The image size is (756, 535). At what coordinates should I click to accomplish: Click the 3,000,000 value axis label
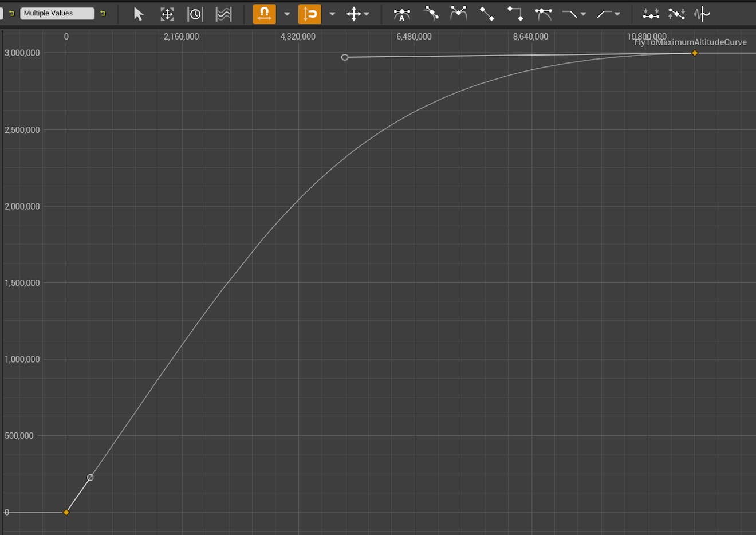(x=22, y=53)
